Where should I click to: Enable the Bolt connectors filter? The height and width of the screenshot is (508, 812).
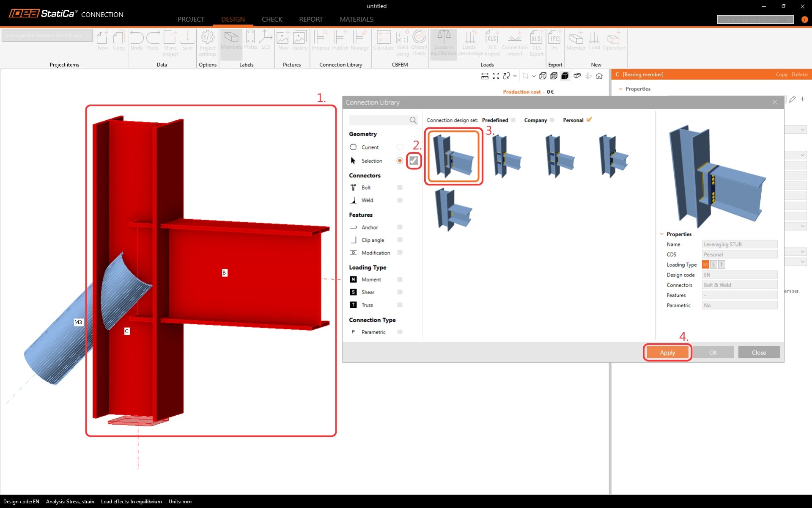(x=400, y=188)
